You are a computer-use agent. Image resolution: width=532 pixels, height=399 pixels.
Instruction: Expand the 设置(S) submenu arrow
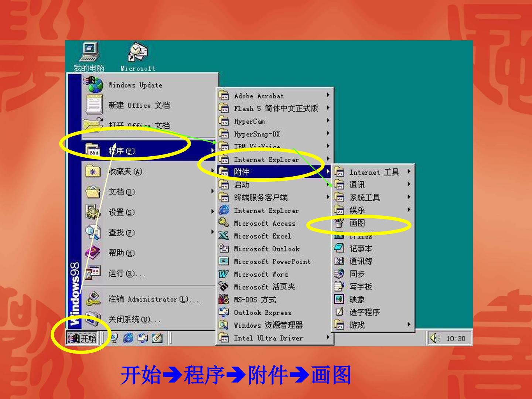[212, 212]
